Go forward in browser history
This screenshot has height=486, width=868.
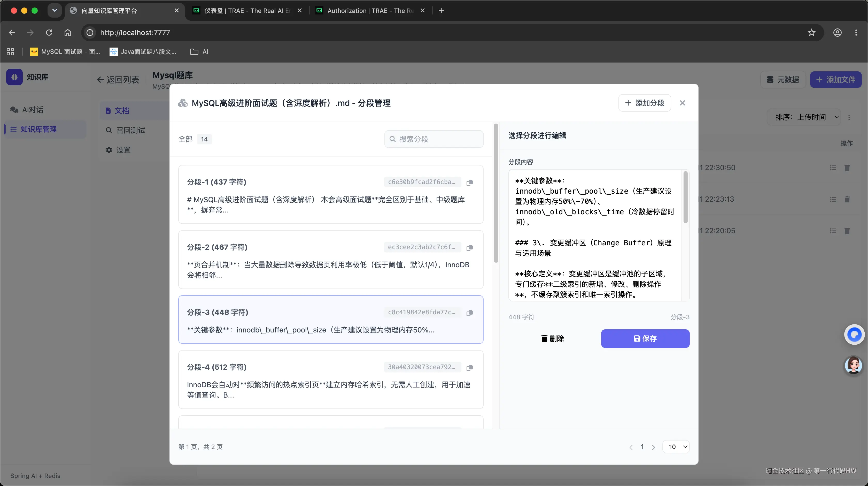tap(30, 32)
